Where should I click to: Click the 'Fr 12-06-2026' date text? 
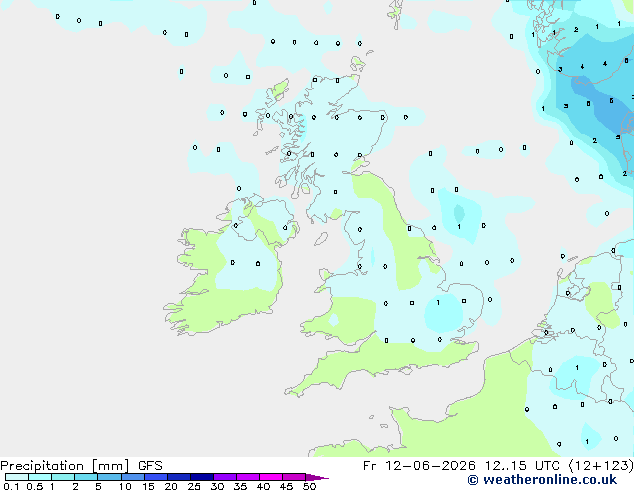(x=419, y=466)
